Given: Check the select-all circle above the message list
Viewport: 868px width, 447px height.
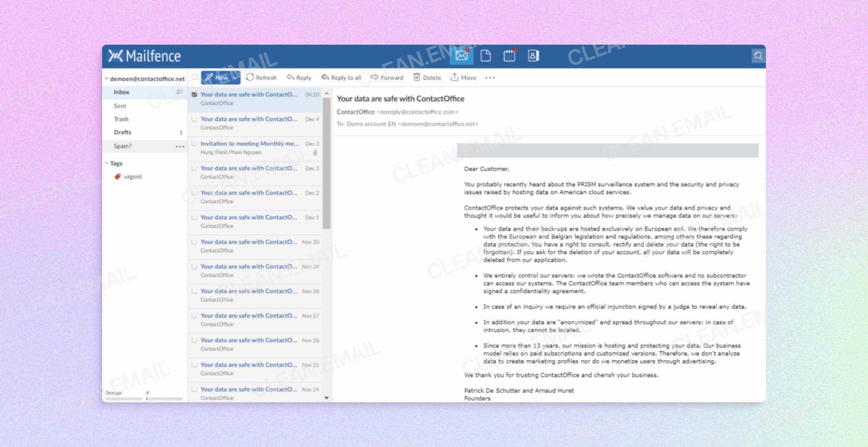Looking at the screenshot, I should (194, 77).
